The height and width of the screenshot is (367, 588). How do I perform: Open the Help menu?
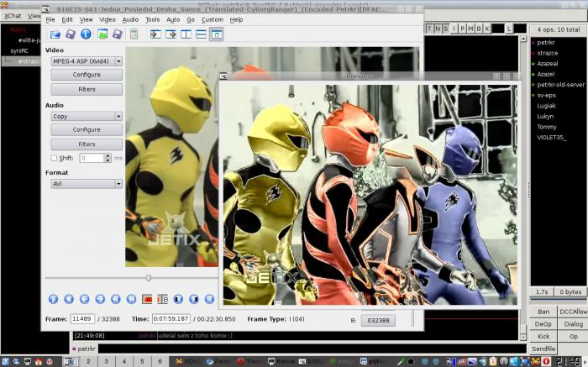[236, 19]
